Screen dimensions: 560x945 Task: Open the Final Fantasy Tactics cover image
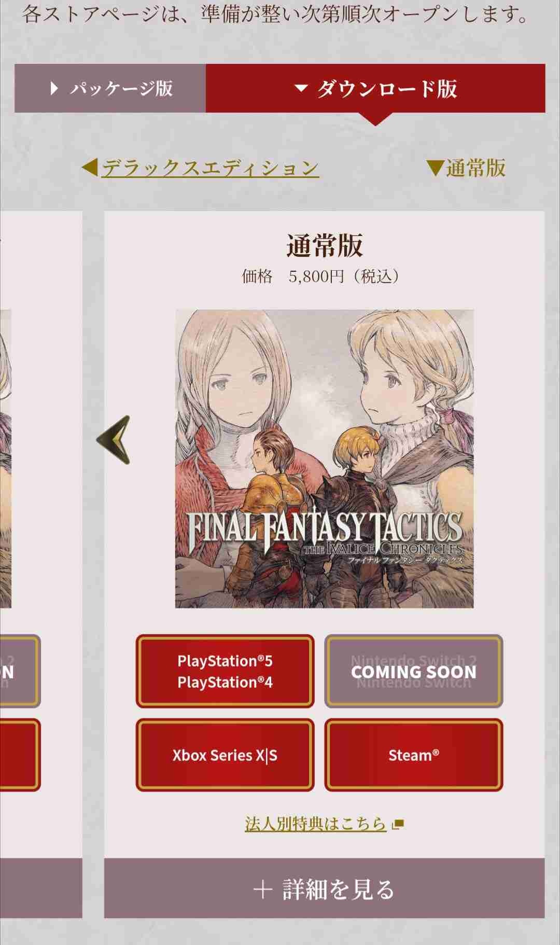(x=324, y=458)
